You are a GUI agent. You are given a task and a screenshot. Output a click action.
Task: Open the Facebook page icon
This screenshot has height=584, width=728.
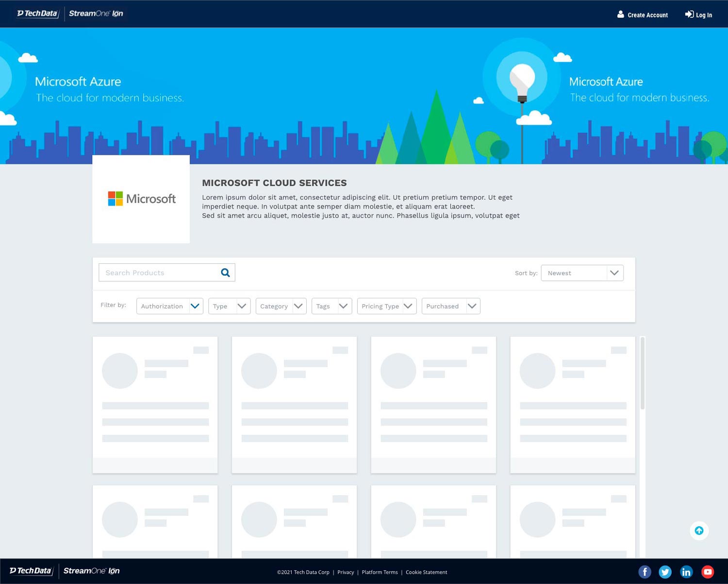tap(645, 572)
